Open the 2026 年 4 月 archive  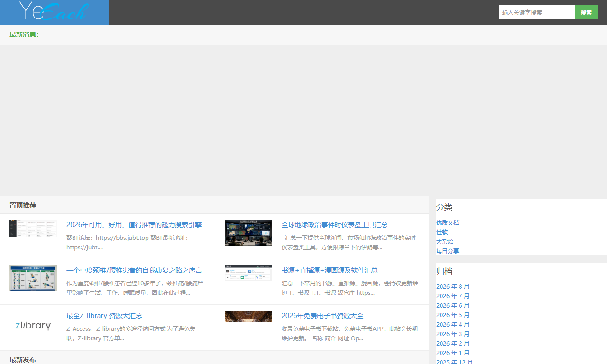[453, 324]
